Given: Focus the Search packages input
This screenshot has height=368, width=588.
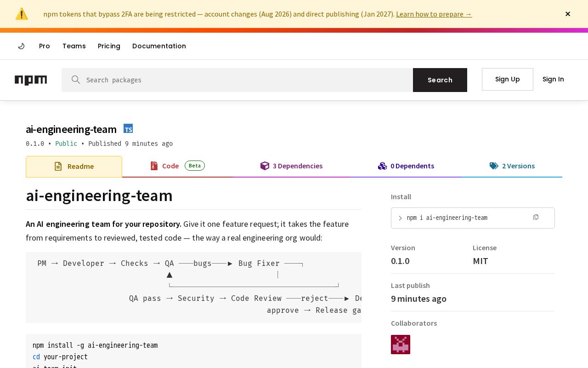Looking at the screenshot, I should click(x=237, y=80).
